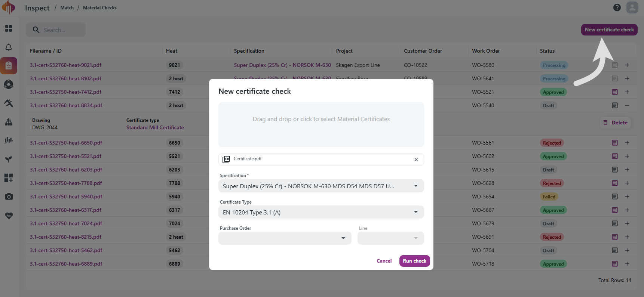Click Approved status for WO-5602
644x297 pixels.
click(553, 156)
